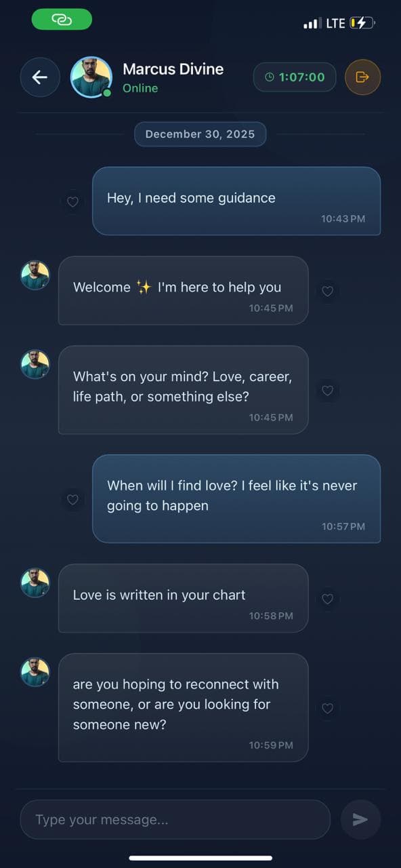
Task: Tap Marcus Divine's name in the header
Action: point(173,68)
